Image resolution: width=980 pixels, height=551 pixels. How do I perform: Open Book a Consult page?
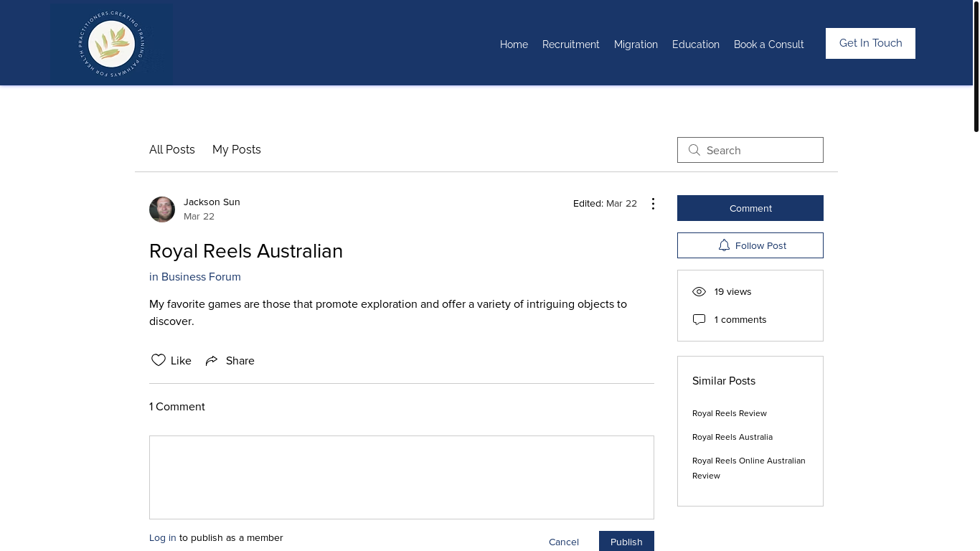(768, 44)
